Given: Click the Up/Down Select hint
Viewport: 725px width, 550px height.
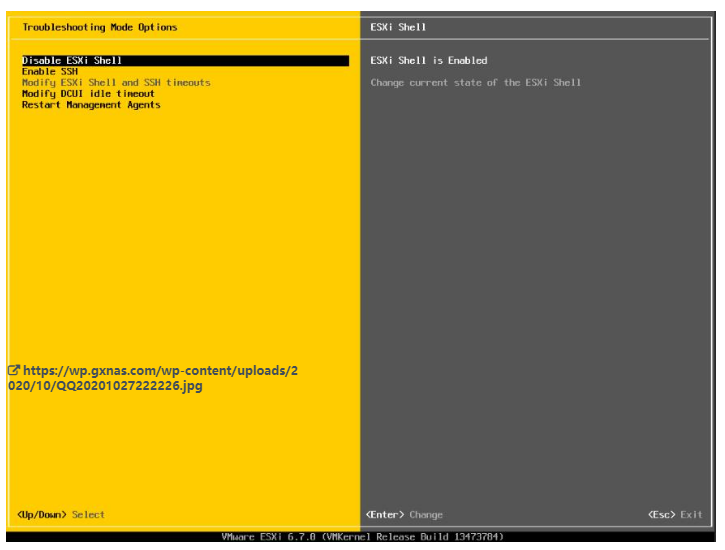Looking at the screenshot, I should tap(61, 514).
